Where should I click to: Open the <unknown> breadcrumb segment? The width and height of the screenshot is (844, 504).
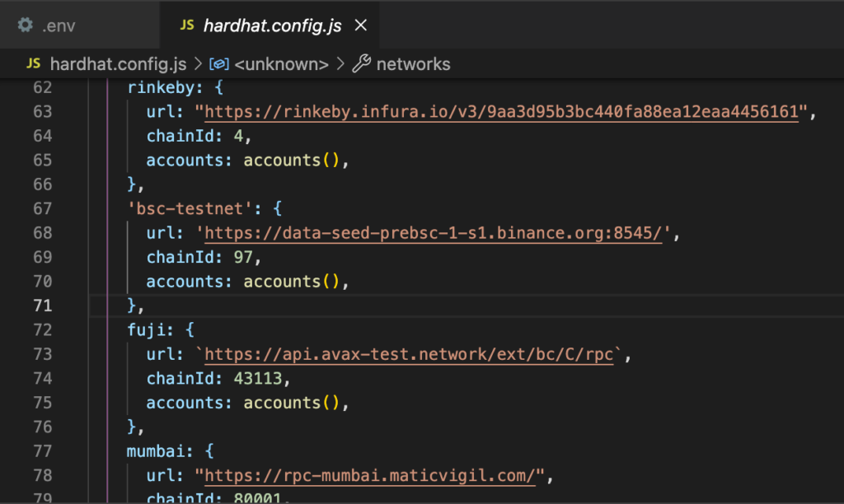282,64
